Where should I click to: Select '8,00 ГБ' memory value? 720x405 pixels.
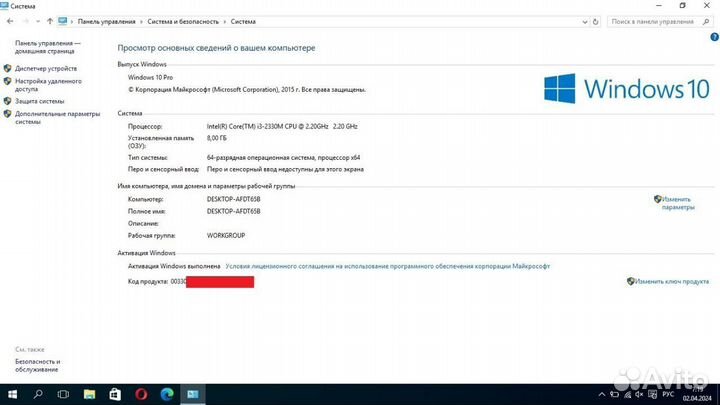tap(217, 138)
